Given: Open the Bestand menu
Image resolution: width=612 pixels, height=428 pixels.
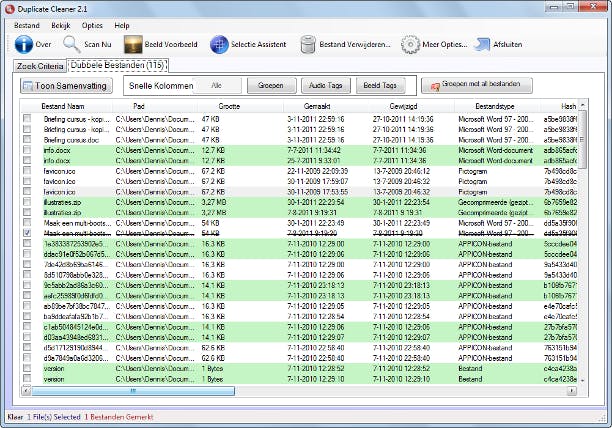Looking at the screenshot, I should pos(27,25).
